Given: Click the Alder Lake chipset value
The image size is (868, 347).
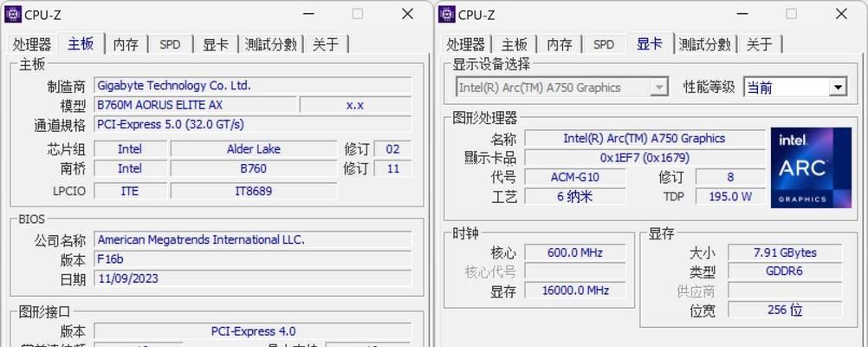Looking at the screenshot, I should tap(254, 148).
